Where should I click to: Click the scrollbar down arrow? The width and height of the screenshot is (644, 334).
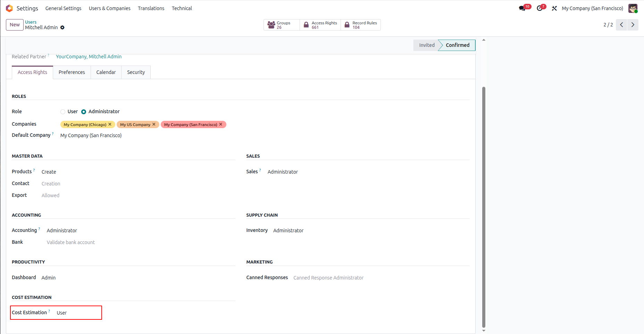point(484,331)
